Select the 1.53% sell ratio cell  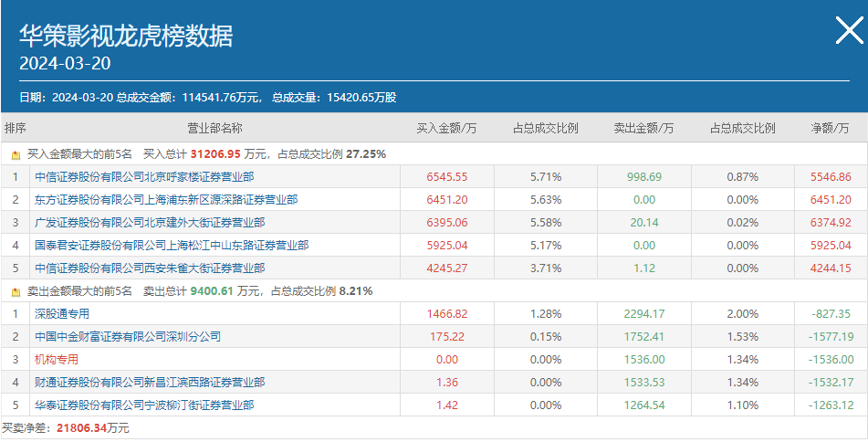[742, 337]
